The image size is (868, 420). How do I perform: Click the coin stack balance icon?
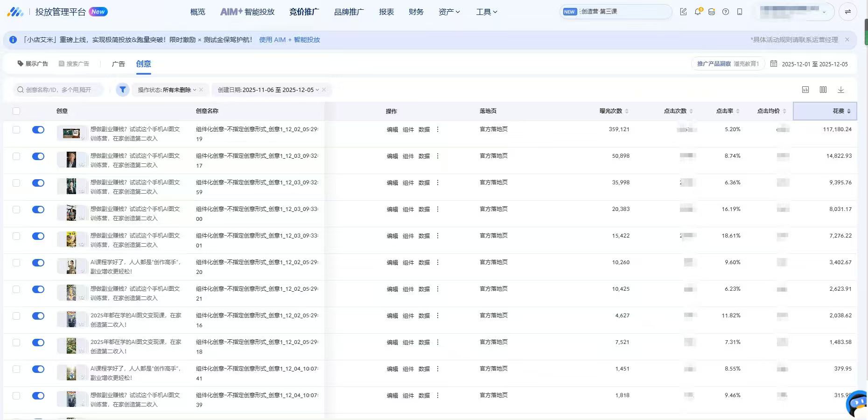[x=712, y=12]
